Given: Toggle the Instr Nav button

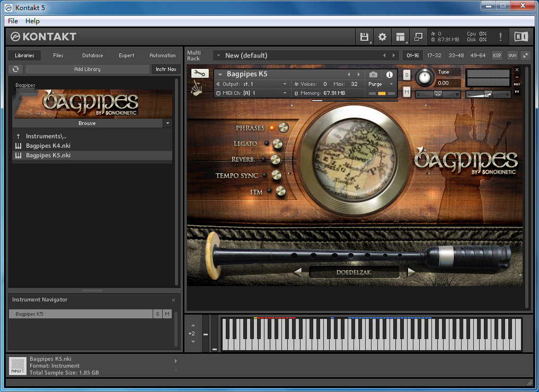Looking at the screenshot, I should (x=166, y=69).
